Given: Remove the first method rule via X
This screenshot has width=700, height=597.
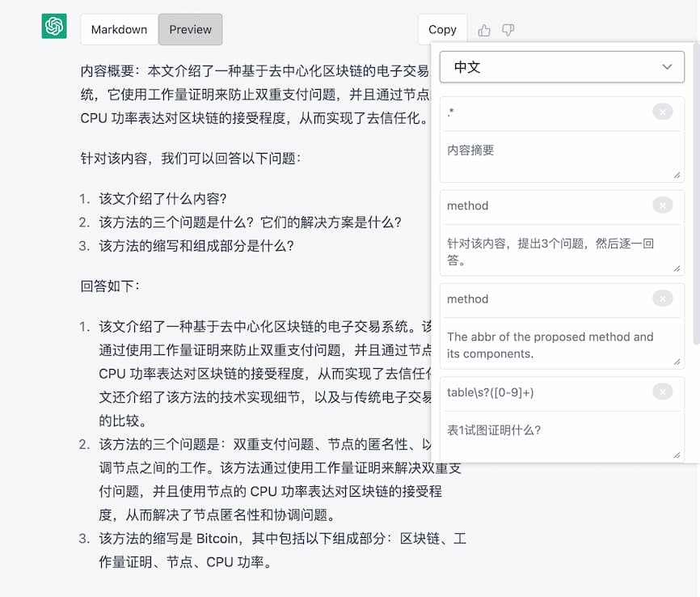Looking at the screenshot, I should pos(663,205).
